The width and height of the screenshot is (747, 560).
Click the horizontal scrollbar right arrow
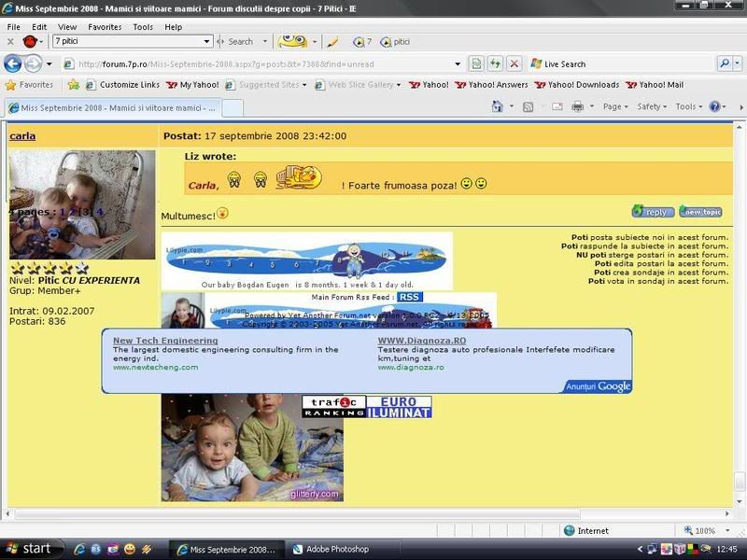(727, 514)
